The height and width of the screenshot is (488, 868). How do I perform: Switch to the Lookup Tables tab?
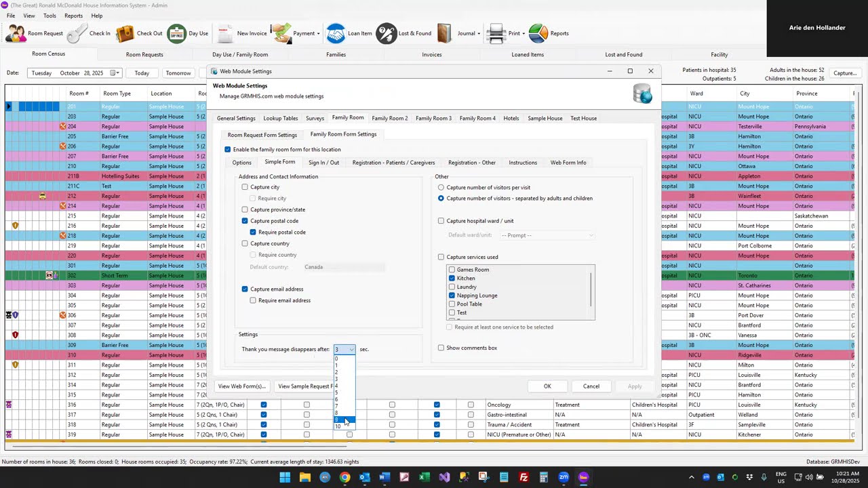click(x=281, y=118)
